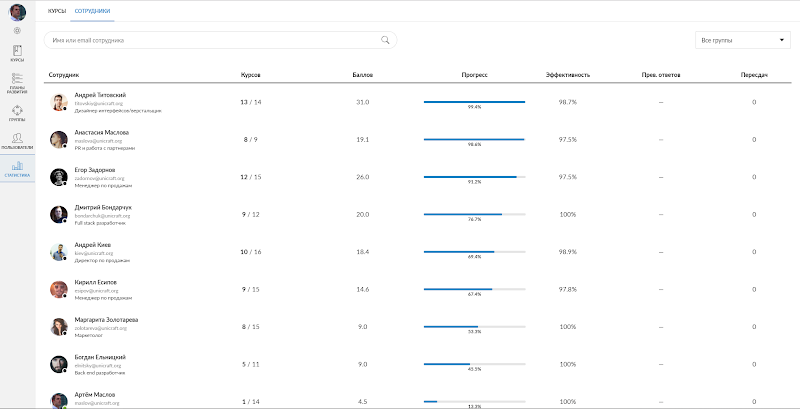Open the Все группы dropdown

pyautogui.click(x=742, y=40)
